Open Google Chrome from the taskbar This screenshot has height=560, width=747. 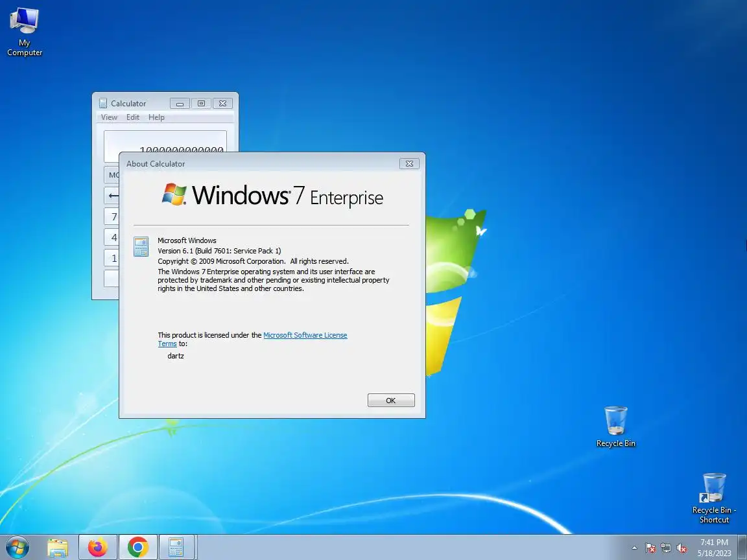(x=137, y=547)
